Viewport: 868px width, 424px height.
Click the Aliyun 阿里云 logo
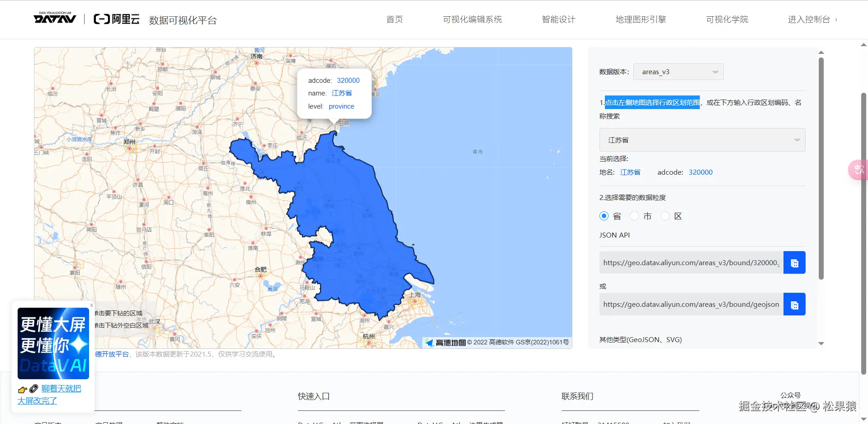tap(117, 19)
